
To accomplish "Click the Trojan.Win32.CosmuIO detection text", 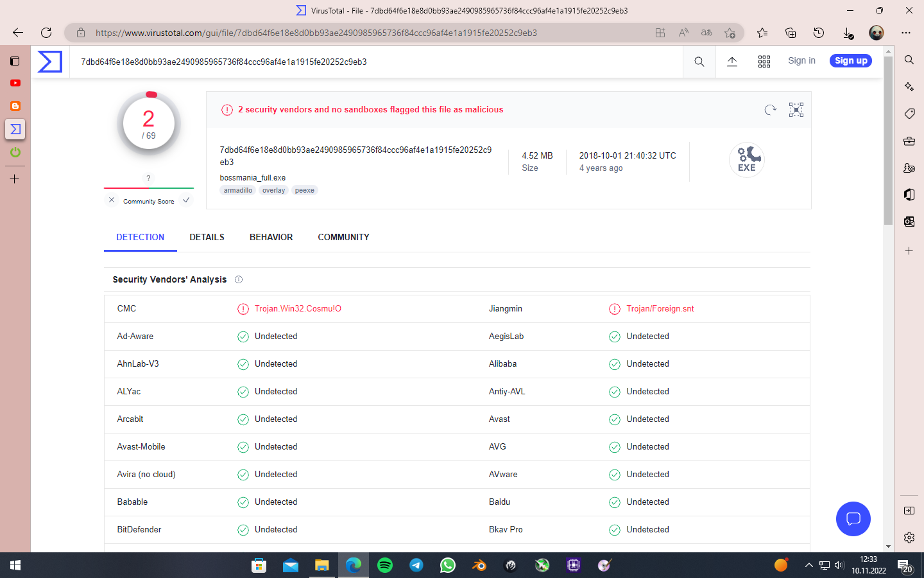I will tap(298, 309).
